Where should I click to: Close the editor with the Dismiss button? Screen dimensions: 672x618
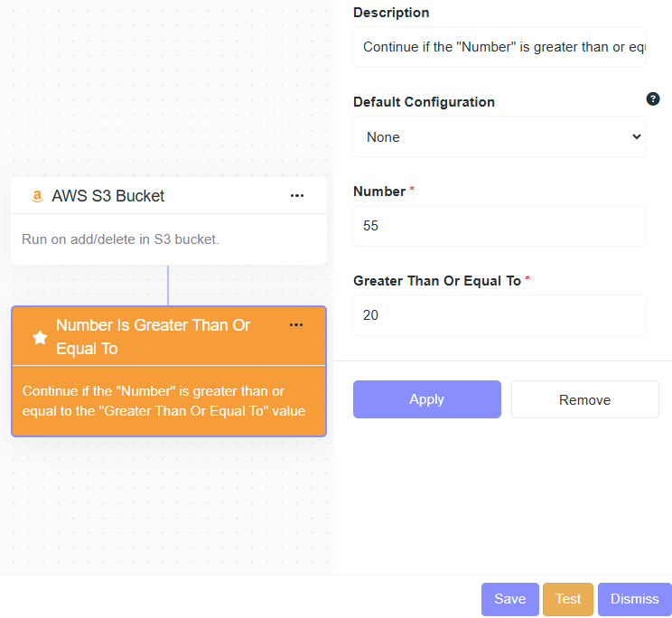click(634, 599)
